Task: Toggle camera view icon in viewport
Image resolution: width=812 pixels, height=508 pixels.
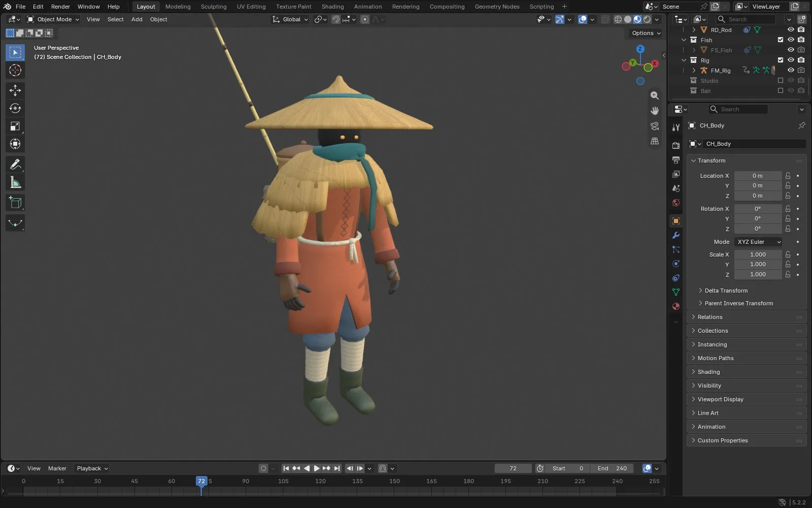Action: click(655, 126)
